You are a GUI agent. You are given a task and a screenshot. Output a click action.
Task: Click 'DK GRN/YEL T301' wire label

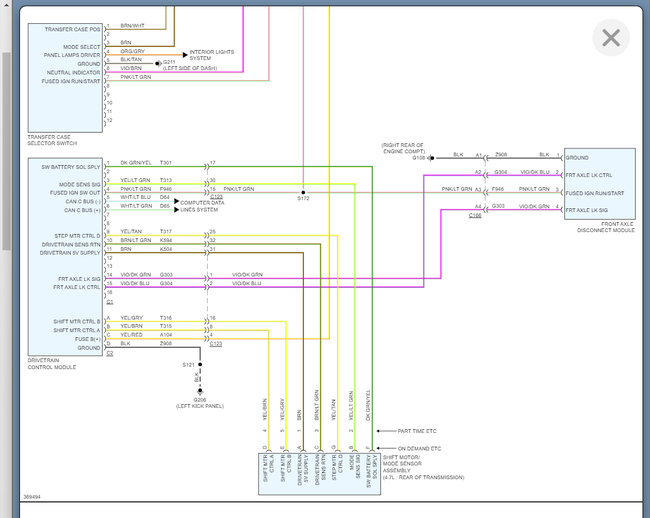pyautogui.click(x=146, y=163)
